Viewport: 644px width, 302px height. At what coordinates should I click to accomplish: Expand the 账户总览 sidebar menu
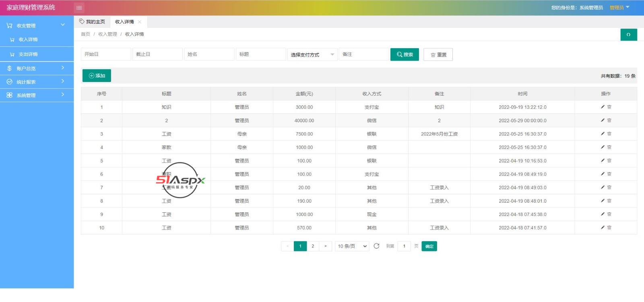(x=37, y=68)
